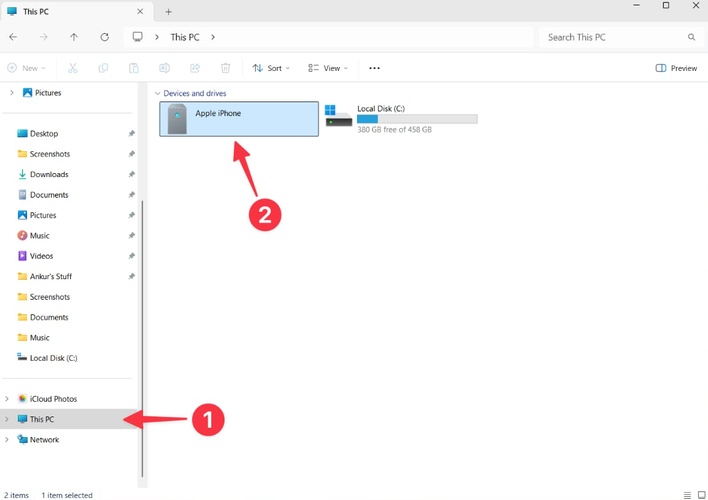Click chevron after This PC in address bar
The image size is (708, 500).
click(213, 37)
